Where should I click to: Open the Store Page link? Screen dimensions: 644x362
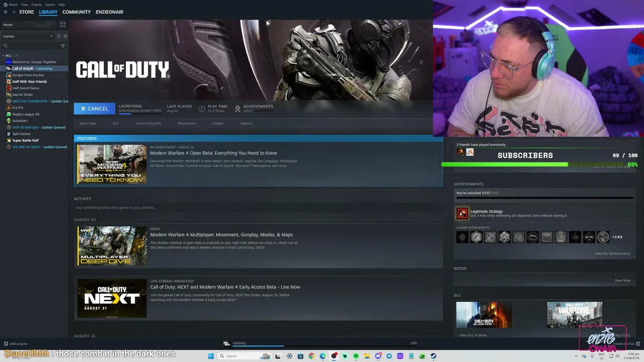tap(88, 123)
